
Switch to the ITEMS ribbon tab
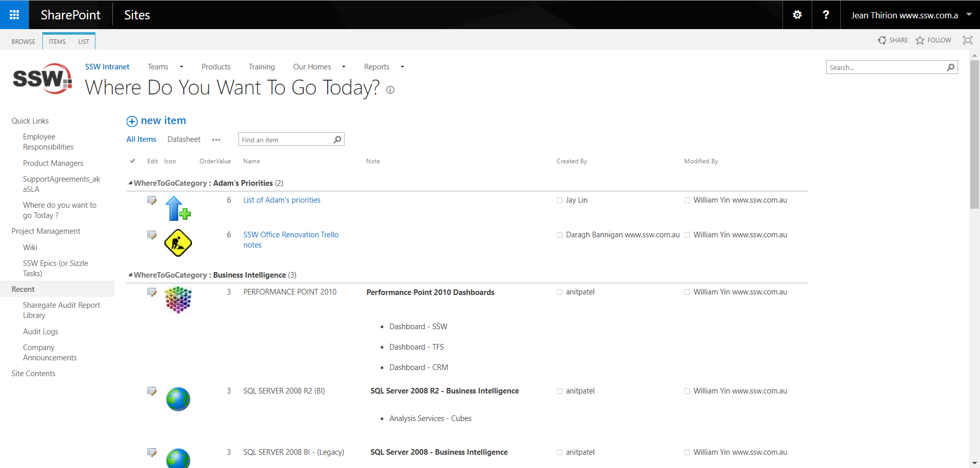point(57,42)
